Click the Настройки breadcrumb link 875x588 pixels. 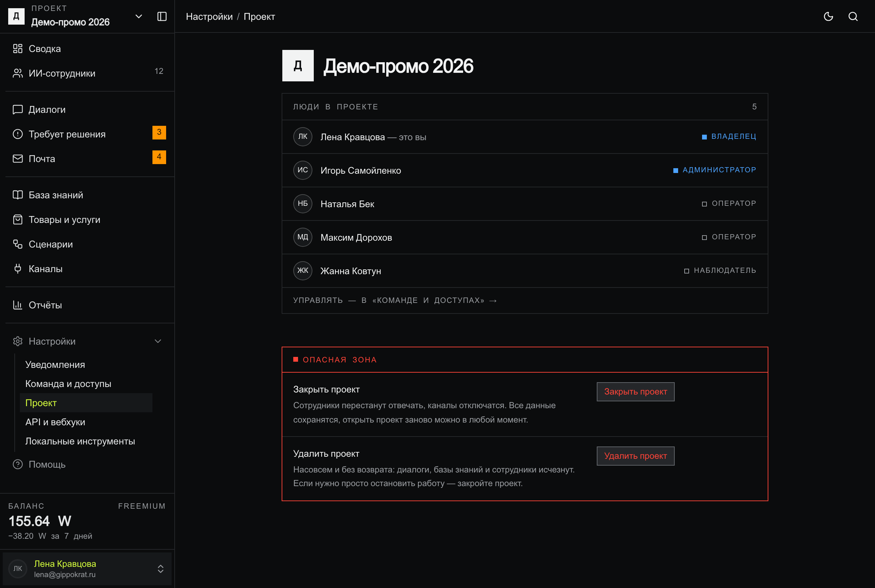209,16
